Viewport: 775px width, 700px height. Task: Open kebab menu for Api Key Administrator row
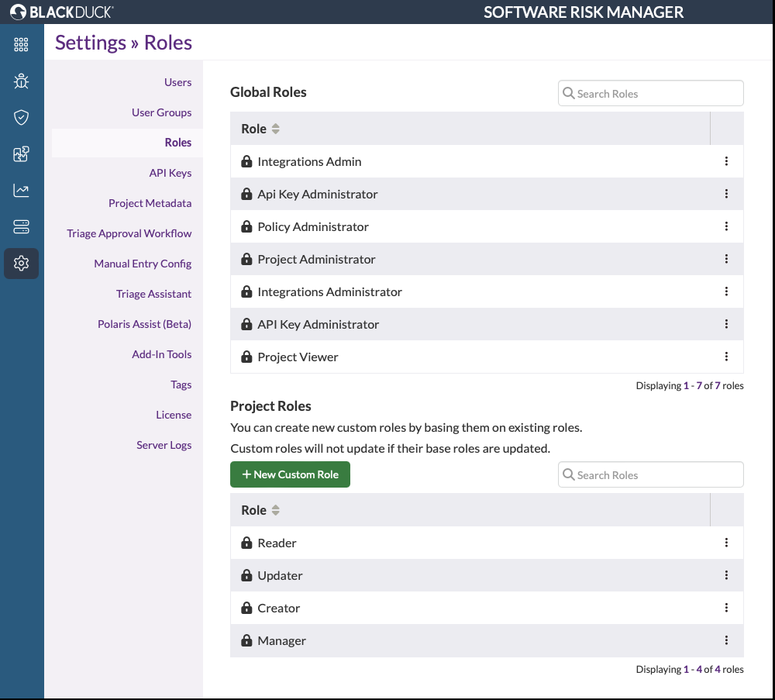[726, 194]
